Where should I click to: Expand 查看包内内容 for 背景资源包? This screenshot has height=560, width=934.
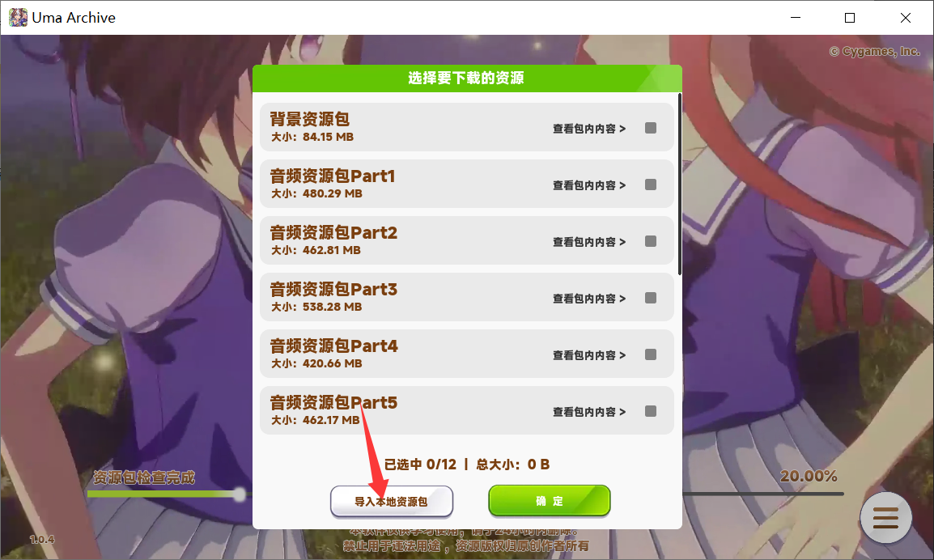(589, 129)
